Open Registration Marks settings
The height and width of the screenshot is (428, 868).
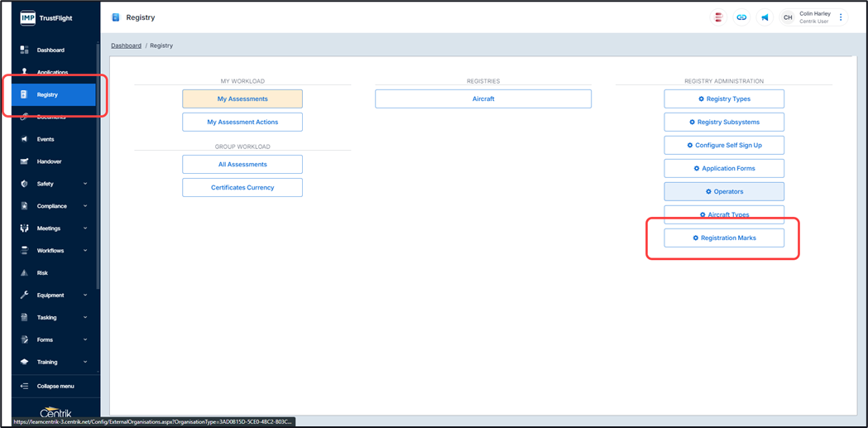tap(724, 238)
